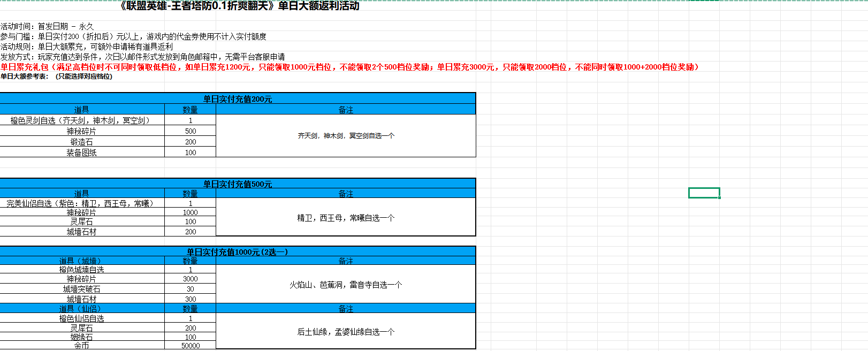Viewport: 868px width, 351px height.
Task: Click the empty active cell outlined in green
Action: 704,193
